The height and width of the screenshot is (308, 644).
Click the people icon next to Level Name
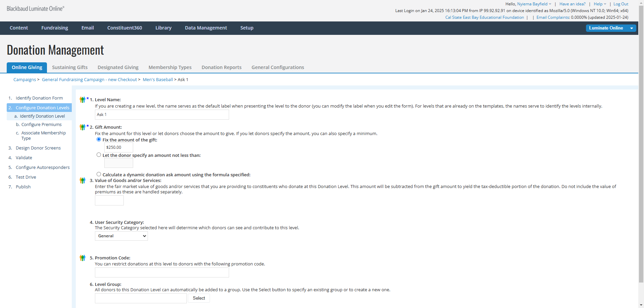[x=83, y=100]
